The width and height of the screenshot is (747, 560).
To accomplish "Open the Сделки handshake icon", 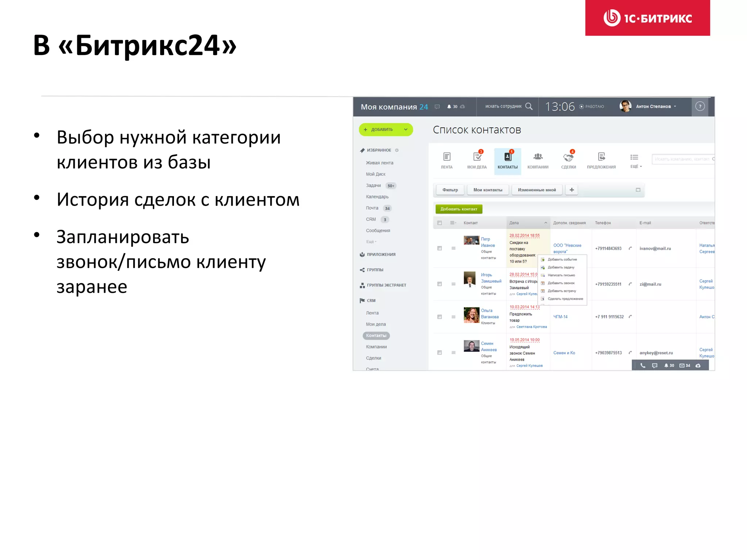I will pyautogui.click(x=568, y=157).
